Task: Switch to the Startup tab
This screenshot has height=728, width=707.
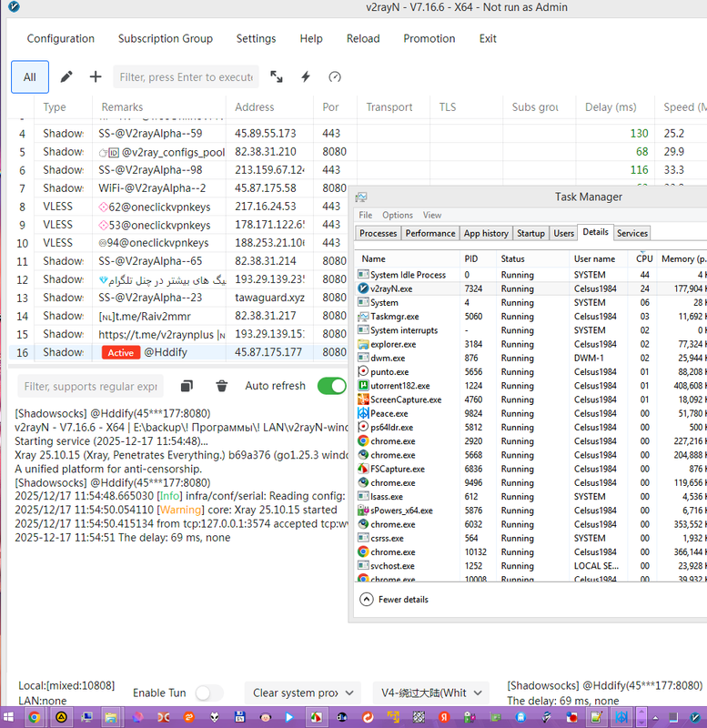Action: point(530,233)
